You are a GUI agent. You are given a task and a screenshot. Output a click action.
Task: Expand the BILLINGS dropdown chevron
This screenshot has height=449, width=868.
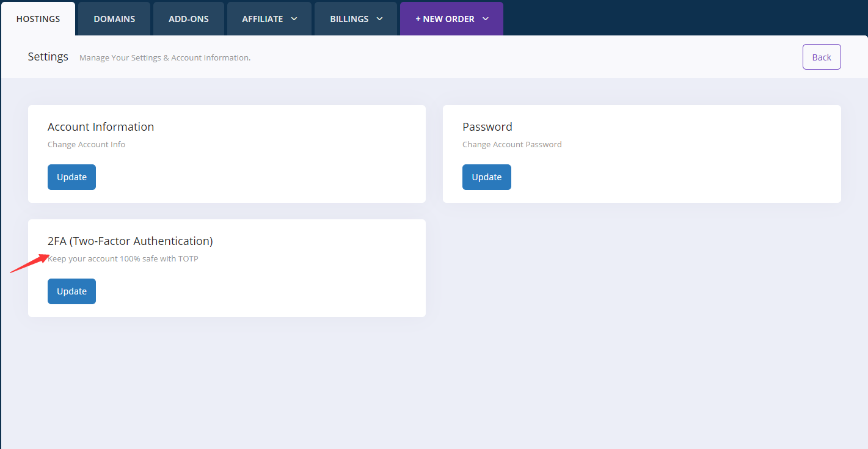pyautogui.click(x=379, y=19)
